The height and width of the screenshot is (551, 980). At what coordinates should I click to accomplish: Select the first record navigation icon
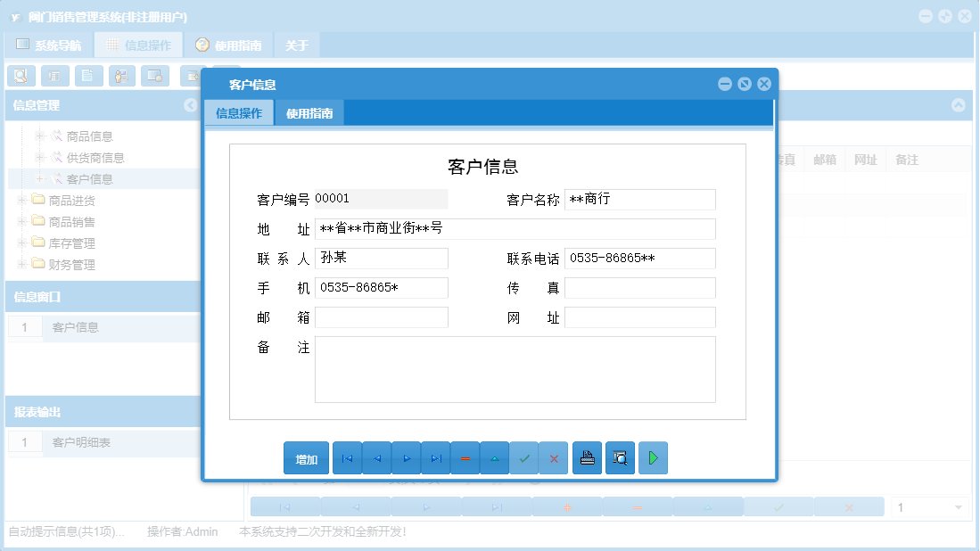pos(347,457)
